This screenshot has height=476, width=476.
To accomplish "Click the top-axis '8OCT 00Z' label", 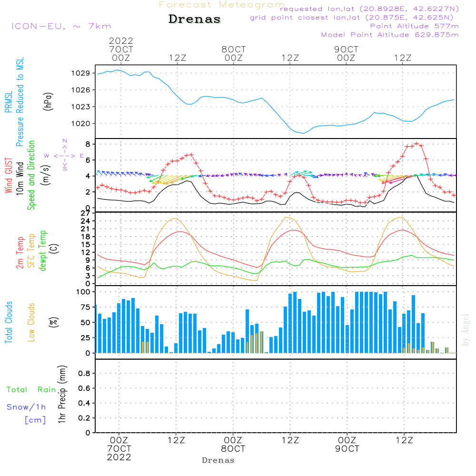I will point(233,53).
